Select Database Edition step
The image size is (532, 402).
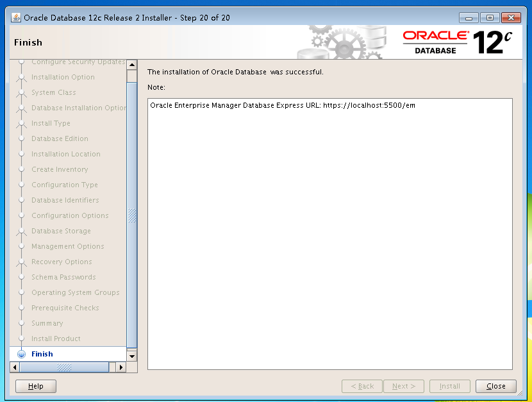(60, 138)
